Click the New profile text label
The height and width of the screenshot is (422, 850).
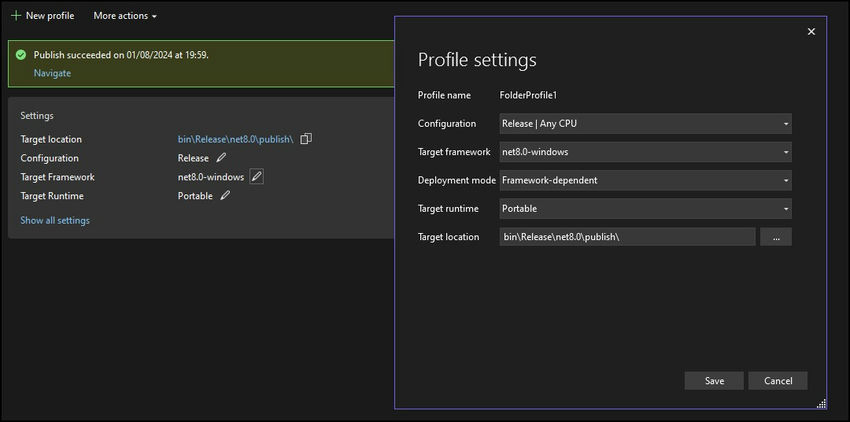point(50,16)
